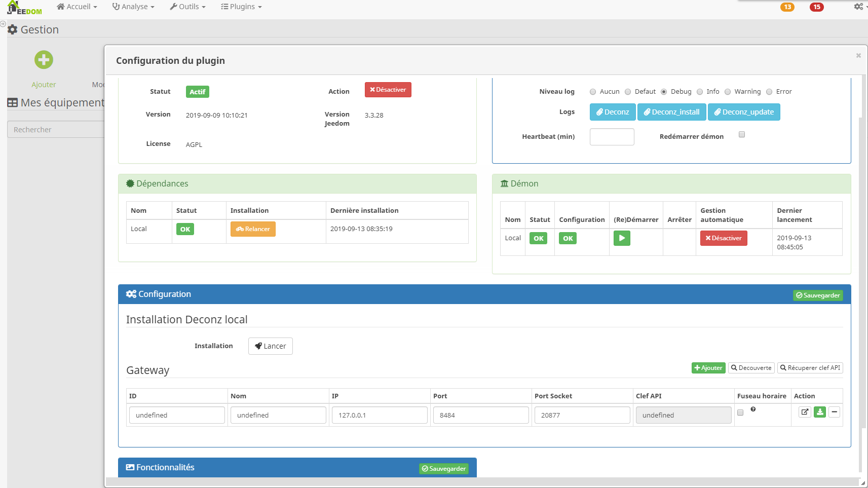Toggle the Redémarrer démon checkbox
868x488 pixels.
[x=742, y=134]
